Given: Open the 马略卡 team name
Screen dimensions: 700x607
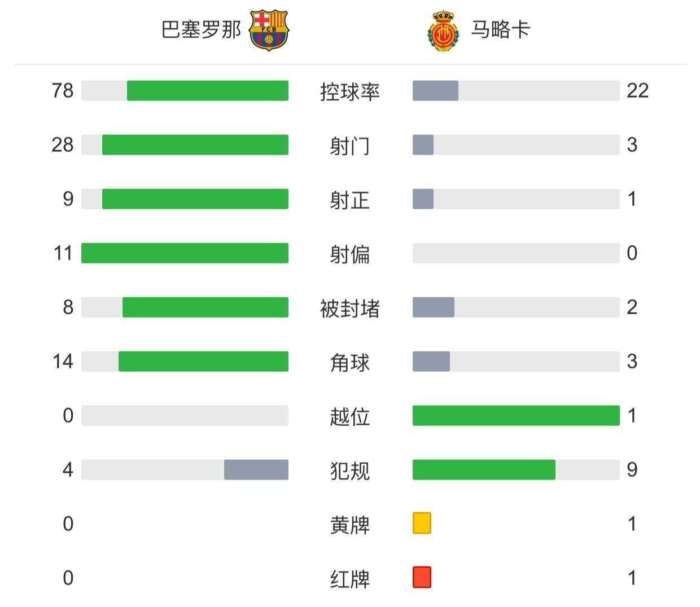Looking at the screenshot, I should tap(501, 30).
